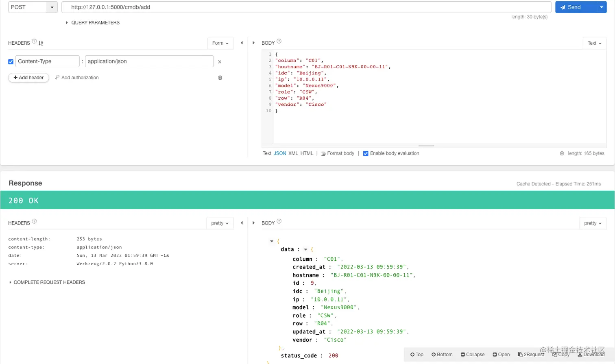Remove the Content-Type header with X icon
Screen dimensions: 615x364
point(220,62)
